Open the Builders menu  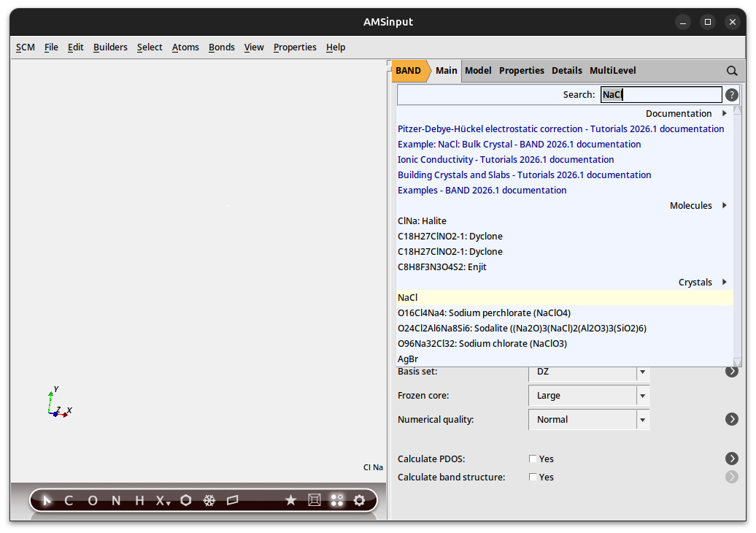[110, 47]
